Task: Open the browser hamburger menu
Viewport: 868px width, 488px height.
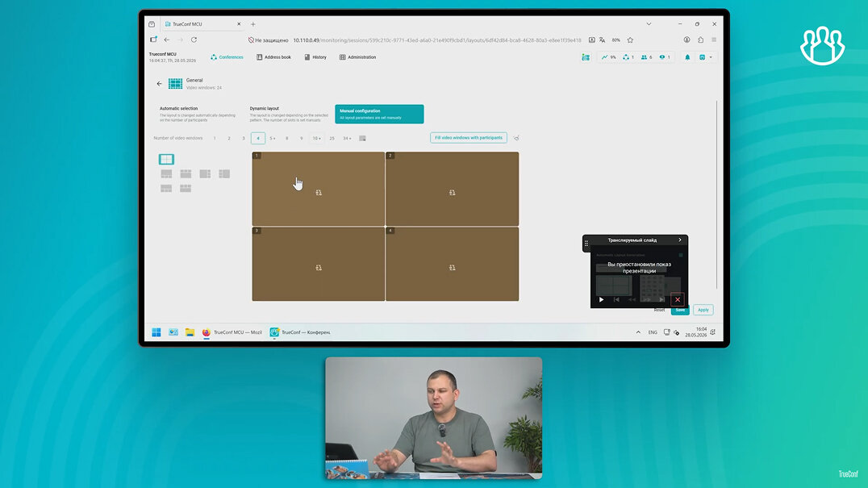Action: pos(714,40)
